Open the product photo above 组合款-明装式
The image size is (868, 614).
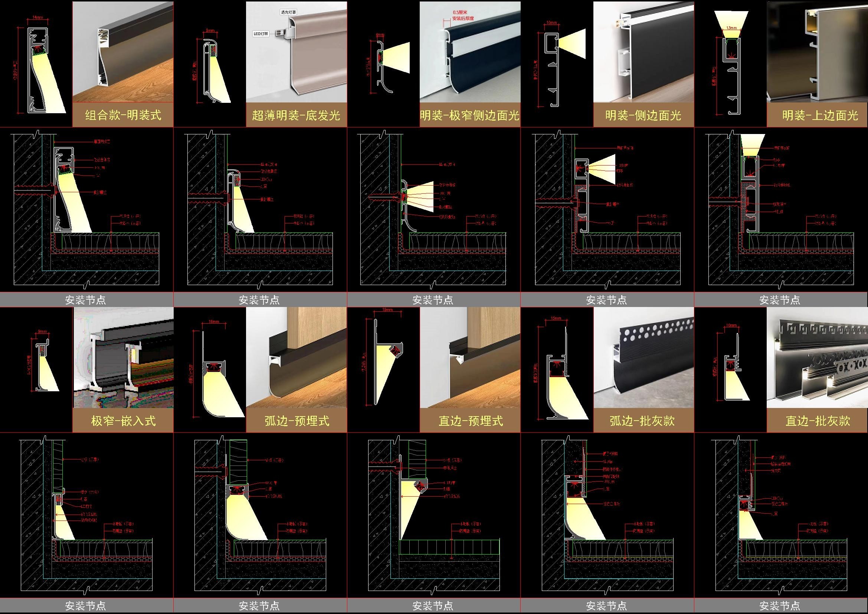coord(123,52)
